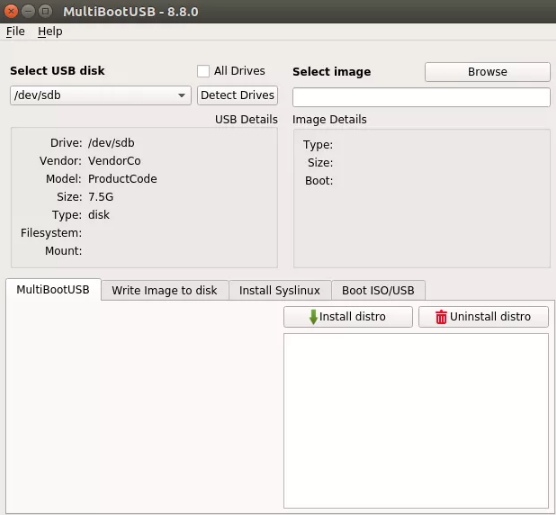
Task: Click the Install distro button label
Action: click(352, 316)
